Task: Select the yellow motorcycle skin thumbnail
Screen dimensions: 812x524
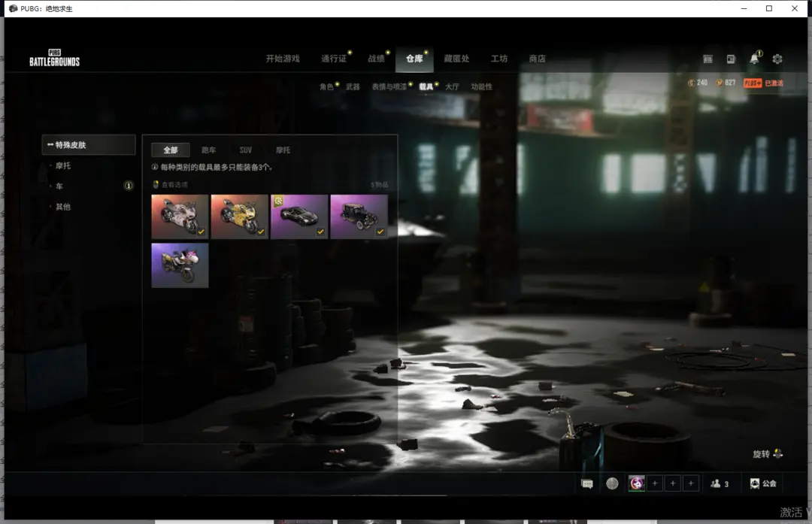Action: click(x=239, y=217)
